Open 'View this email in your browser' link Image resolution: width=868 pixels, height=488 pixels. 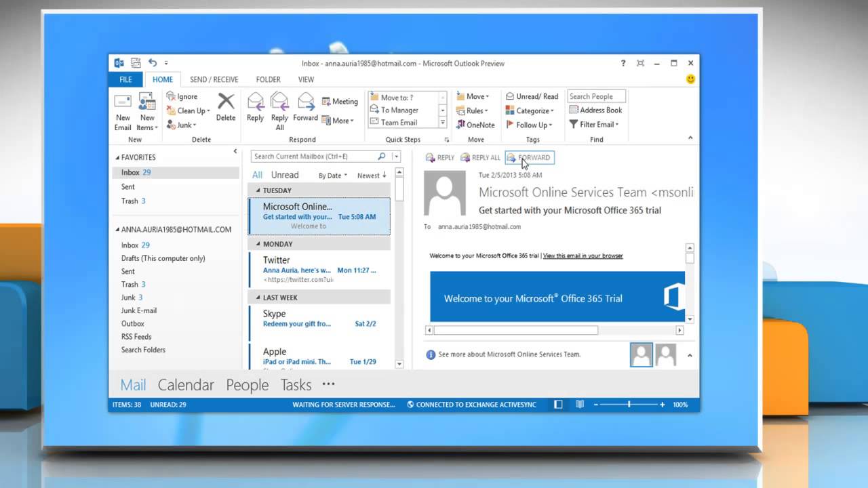[x=583, y=256]
